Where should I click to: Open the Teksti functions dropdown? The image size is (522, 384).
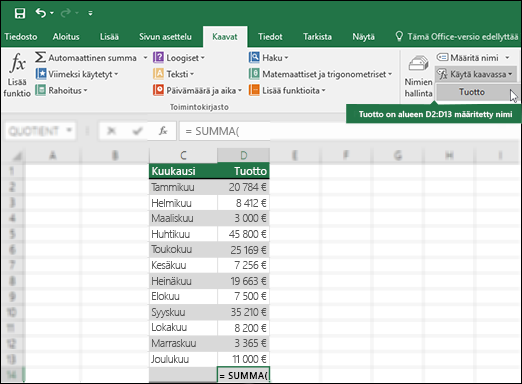173,74
